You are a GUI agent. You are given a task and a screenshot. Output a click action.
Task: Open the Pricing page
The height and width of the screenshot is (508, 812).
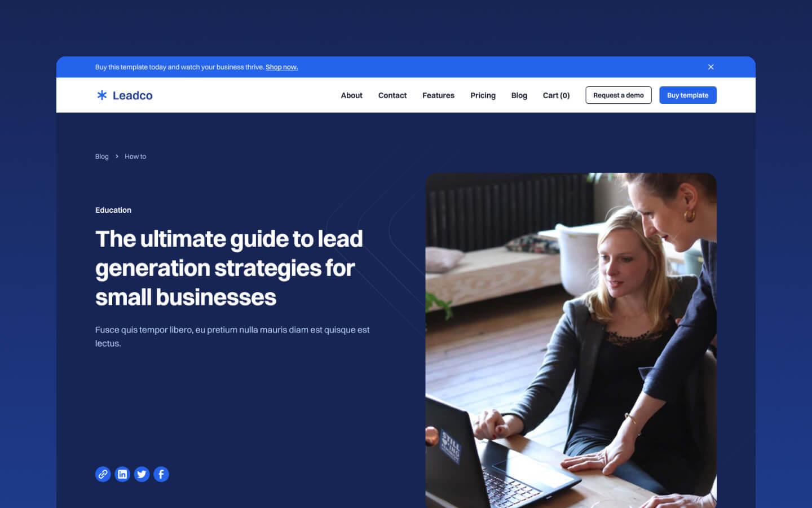(x=483, y=95)
